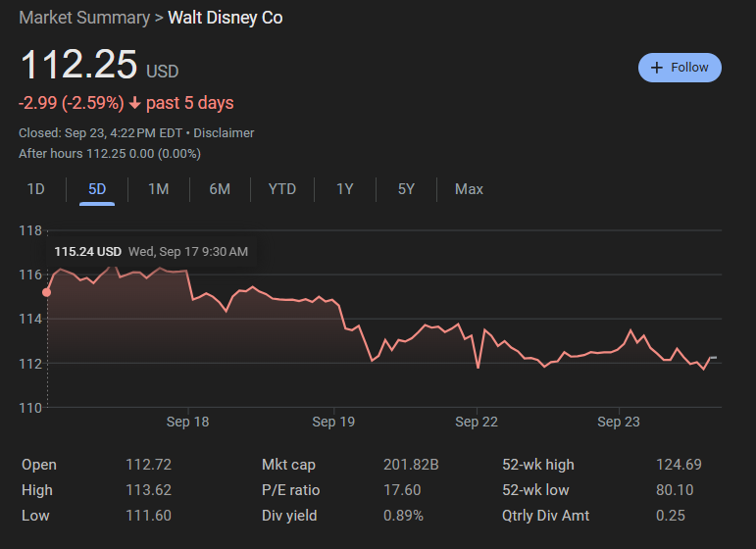Screen dimensions: 756x549
Task: Click the Mkt cap label
Action: click(x=288, y=465)
